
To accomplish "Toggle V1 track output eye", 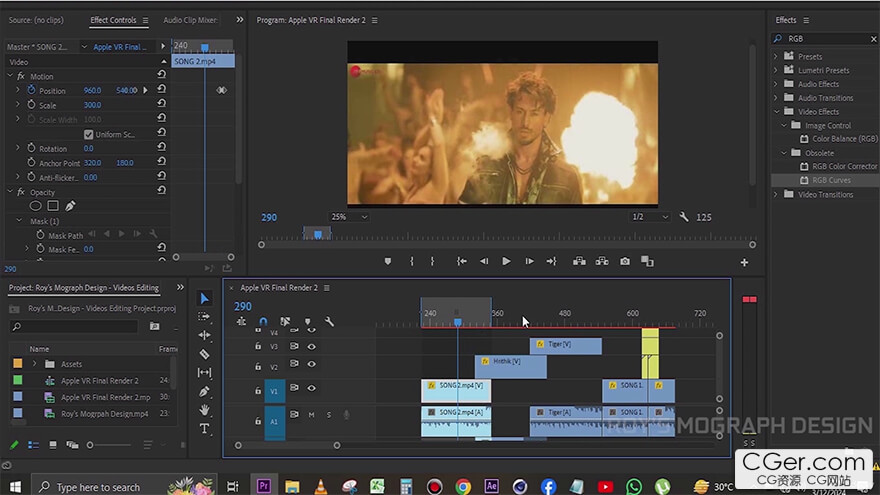I will [x=311, y=388].
